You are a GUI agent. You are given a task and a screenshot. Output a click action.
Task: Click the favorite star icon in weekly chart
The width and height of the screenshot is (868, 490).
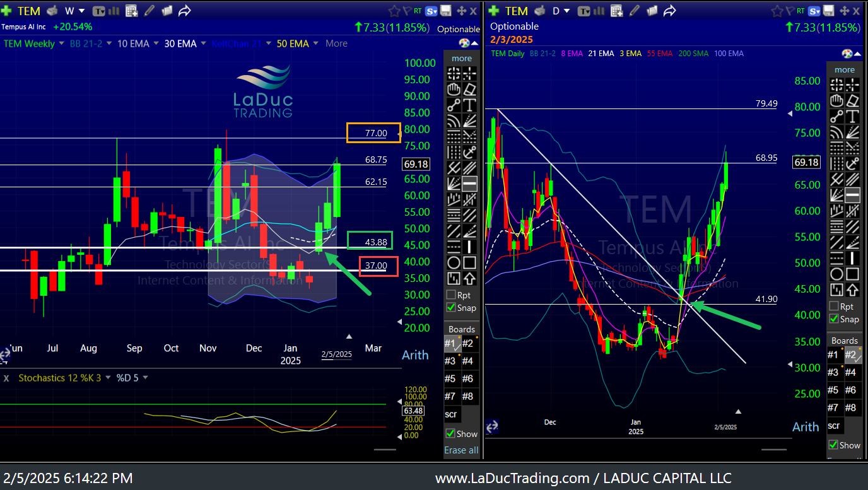click(394, 11)
